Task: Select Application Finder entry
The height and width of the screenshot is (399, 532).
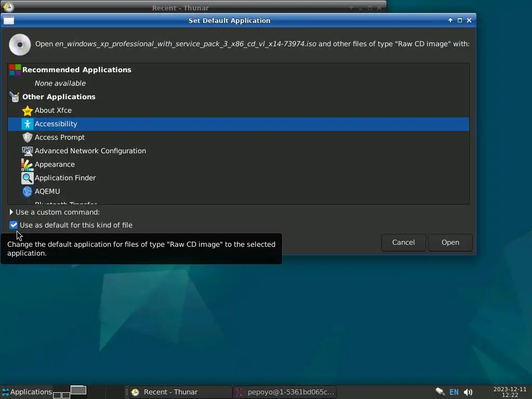Action: (x=238, y=178)
